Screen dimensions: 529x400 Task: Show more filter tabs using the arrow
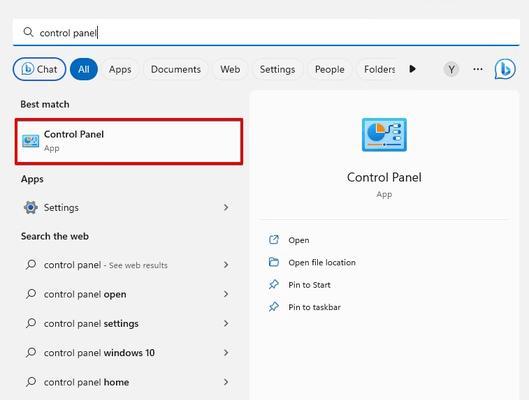(x=412, y=69)
